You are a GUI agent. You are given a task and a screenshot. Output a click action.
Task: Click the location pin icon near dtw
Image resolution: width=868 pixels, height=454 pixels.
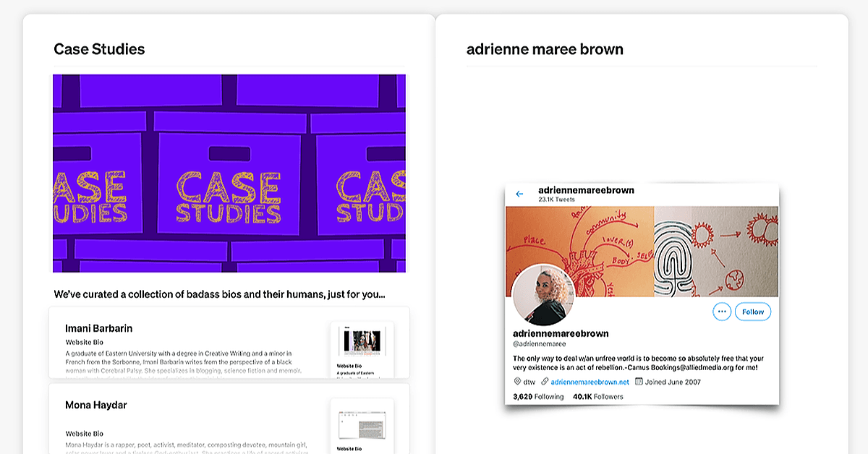pos(517,381)
